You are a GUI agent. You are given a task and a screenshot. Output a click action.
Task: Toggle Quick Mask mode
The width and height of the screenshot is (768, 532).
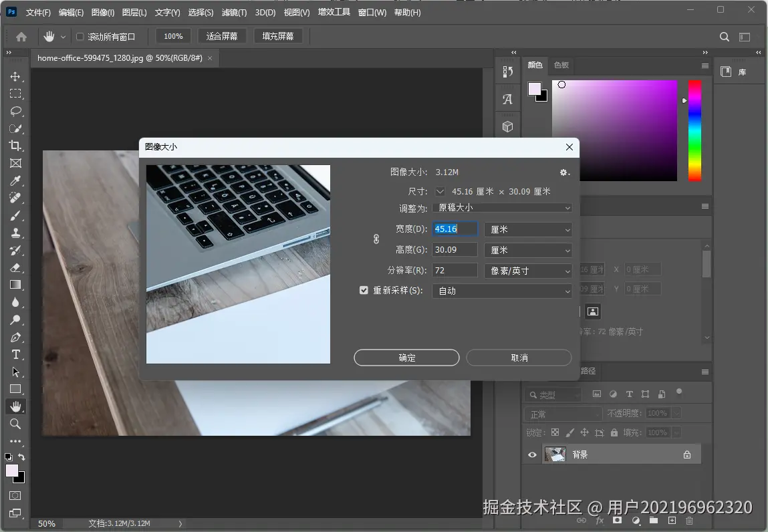pyautogui.click(x=15, y=495)
